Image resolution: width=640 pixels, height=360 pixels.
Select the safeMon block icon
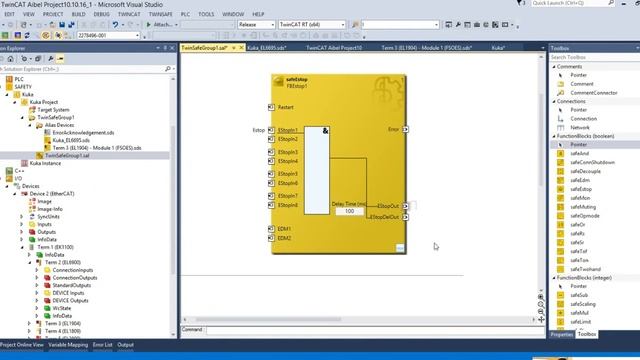[560, 198]
